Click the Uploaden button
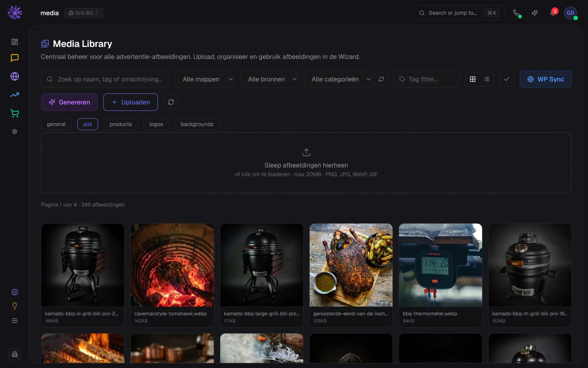 [131, 102]
